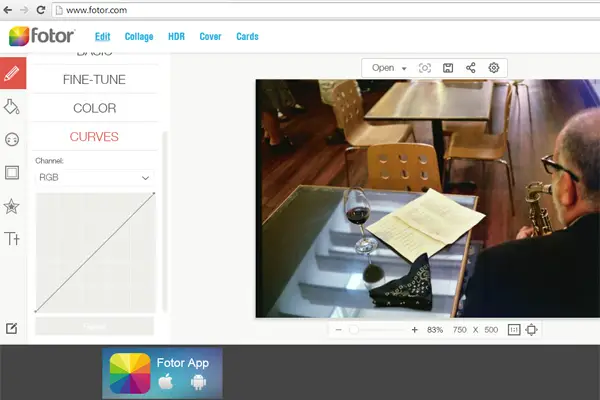Go forward in the browser
The height and width of the screenshot is (400, 600).
pos(24,10)
